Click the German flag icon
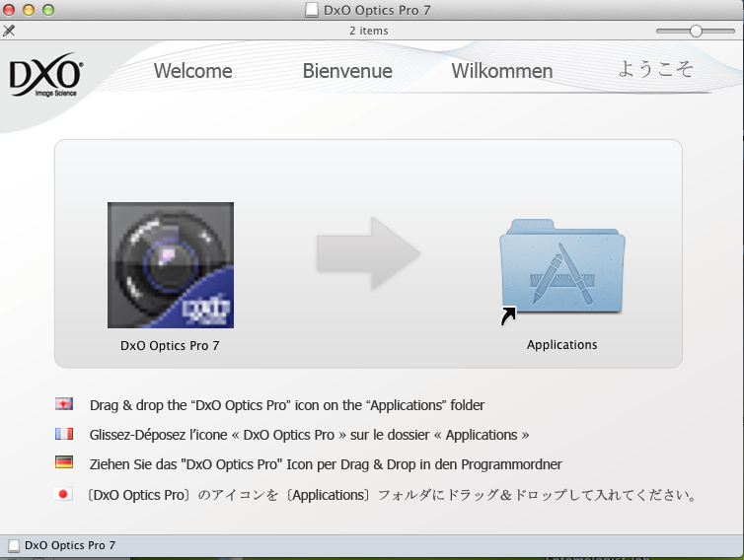 pos(63,462)
